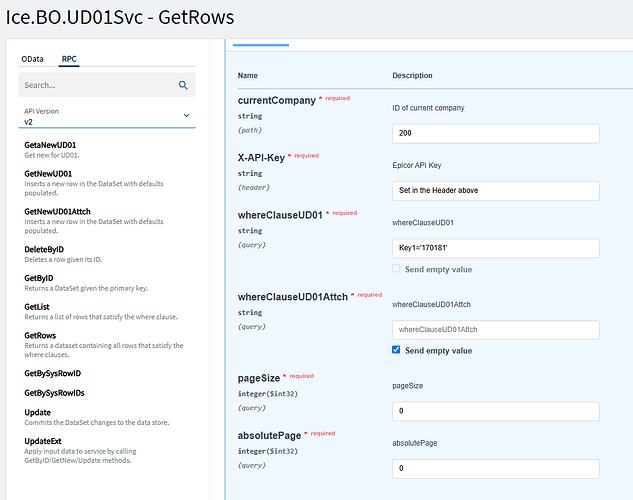The height and width of the screenshot is (500, 633).
Task: Open the UpdateExt method
Action: click(x=43, y=441)
